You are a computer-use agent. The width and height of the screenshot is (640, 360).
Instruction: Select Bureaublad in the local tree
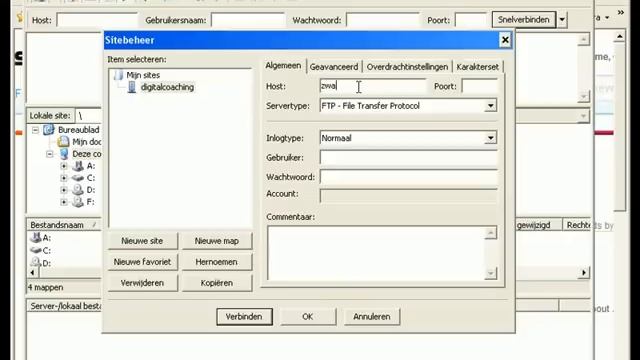[78, 130]
